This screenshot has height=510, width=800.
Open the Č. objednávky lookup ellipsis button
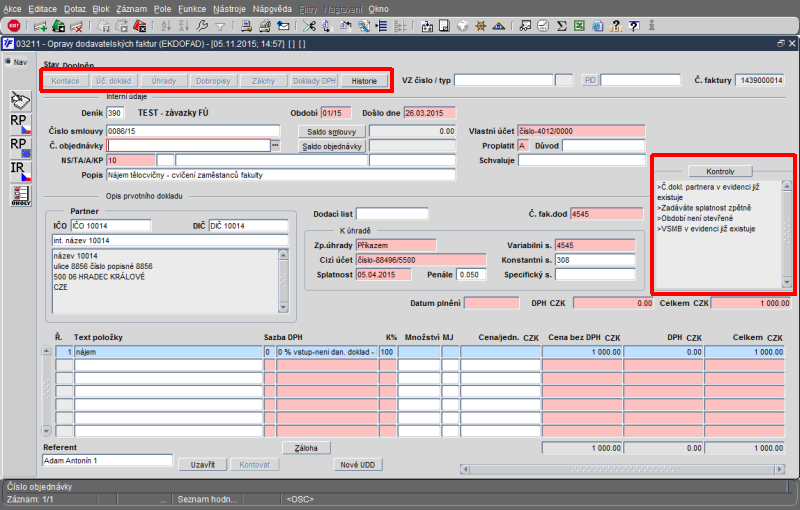pyautogui.click(x=275, y=146)
